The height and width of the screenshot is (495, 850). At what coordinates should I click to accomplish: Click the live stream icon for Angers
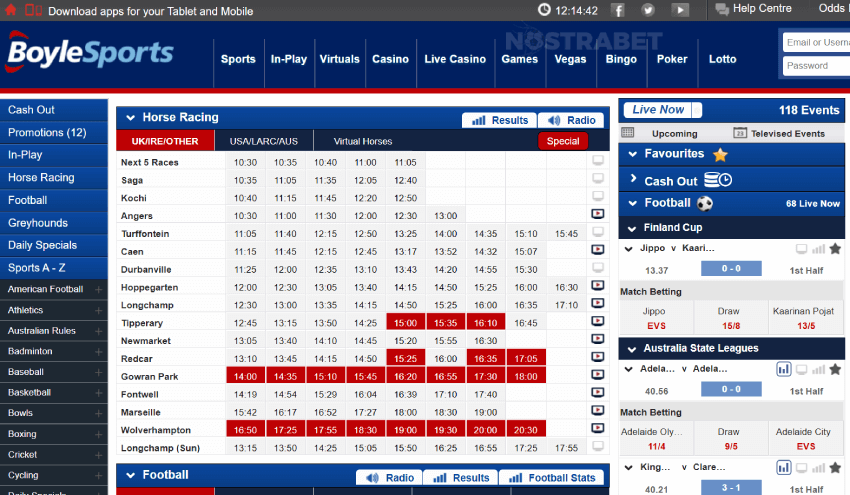coord(597,214)
